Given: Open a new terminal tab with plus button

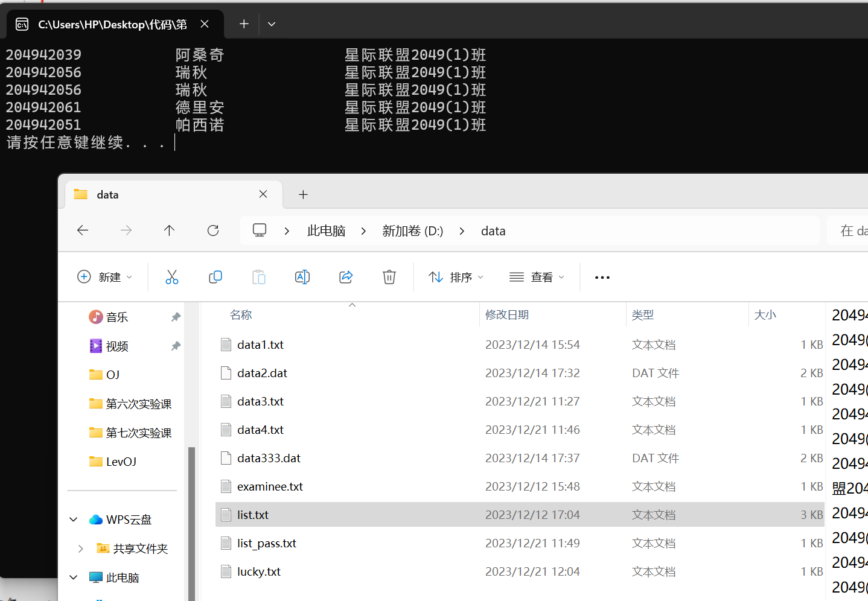Looking at the screenshot, I should (x=244, y=24).
